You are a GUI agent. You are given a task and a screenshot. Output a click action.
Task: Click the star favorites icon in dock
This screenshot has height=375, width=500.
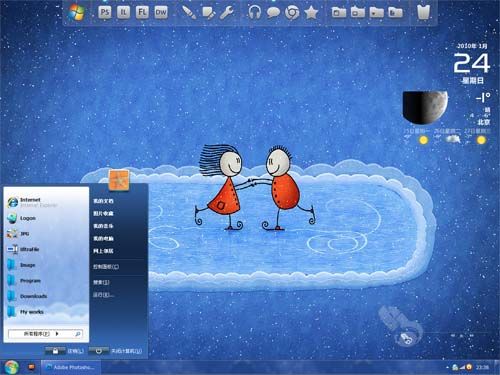pyautogui.click(x=311, y=13)
